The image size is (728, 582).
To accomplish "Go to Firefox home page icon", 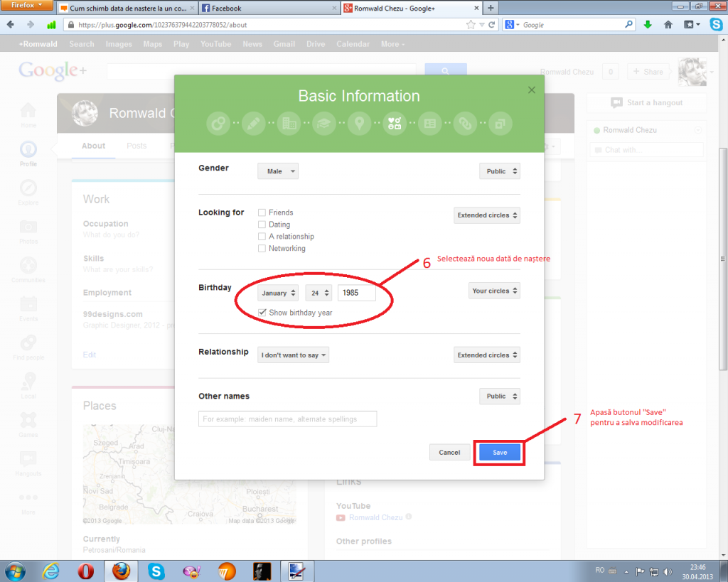I will [x=668, y=25].
